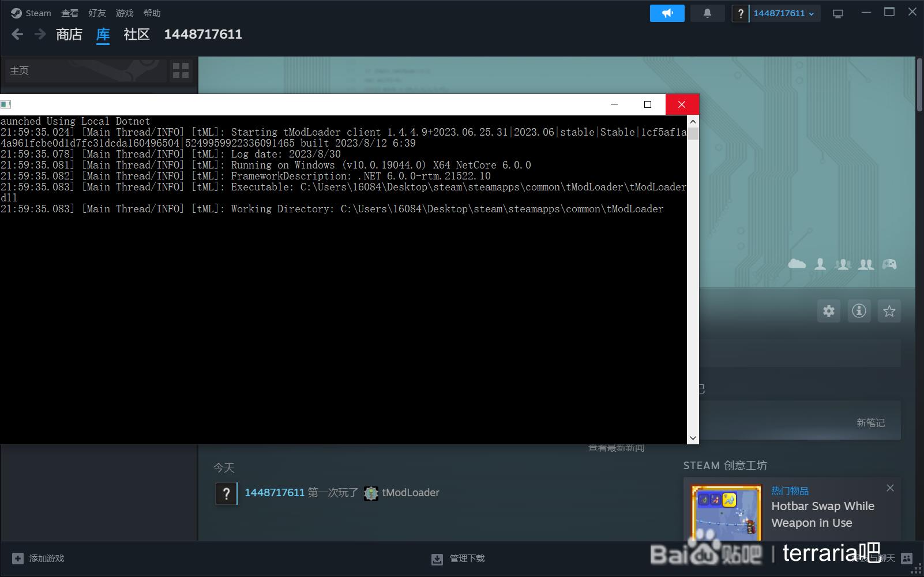Maximize the console window
This screenshot has height=577, width=924.
coord(648,104)
